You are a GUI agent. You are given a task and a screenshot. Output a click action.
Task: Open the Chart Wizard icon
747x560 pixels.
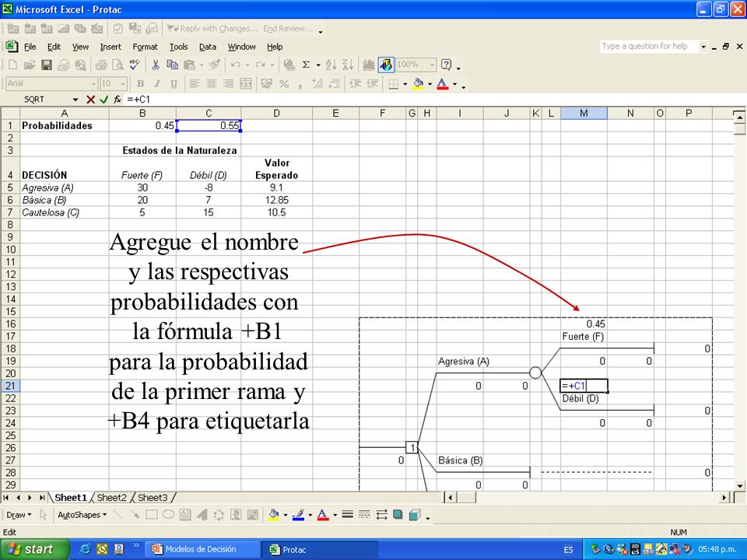(368, 65)
